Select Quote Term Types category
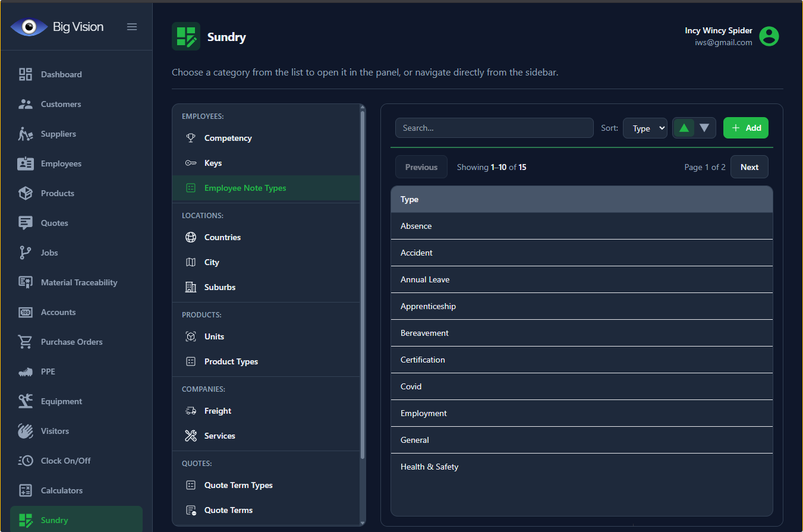This screenshot has width=803, height=532. [x=238, y=485]
